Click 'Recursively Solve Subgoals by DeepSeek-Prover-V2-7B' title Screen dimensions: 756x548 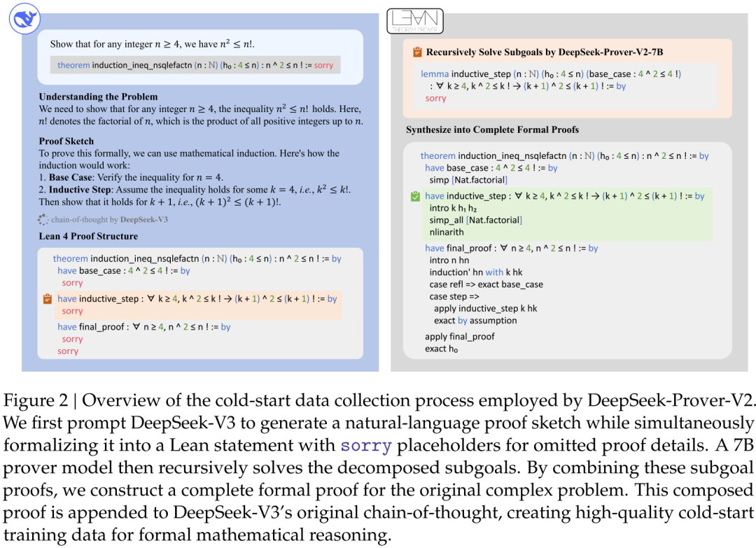point(545,52)
